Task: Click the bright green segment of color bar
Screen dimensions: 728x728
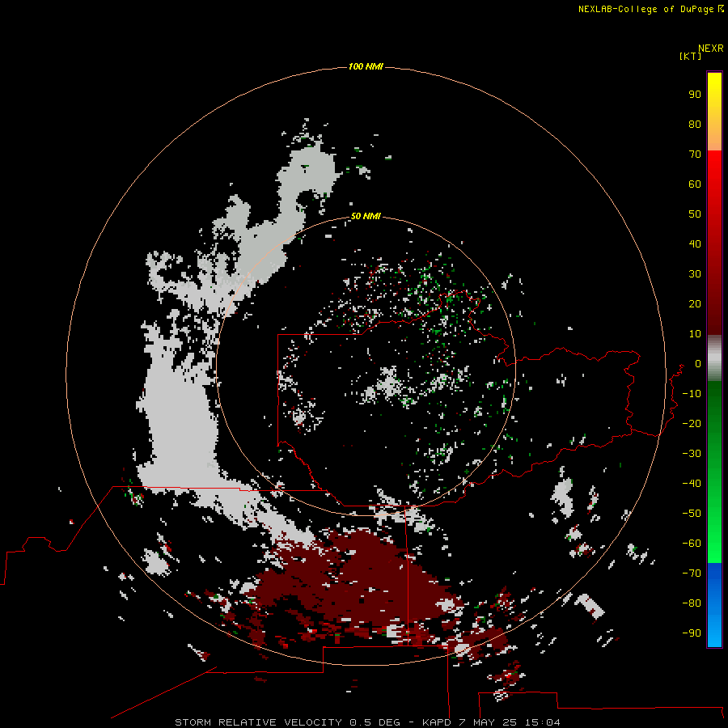Action: point(714,472)
